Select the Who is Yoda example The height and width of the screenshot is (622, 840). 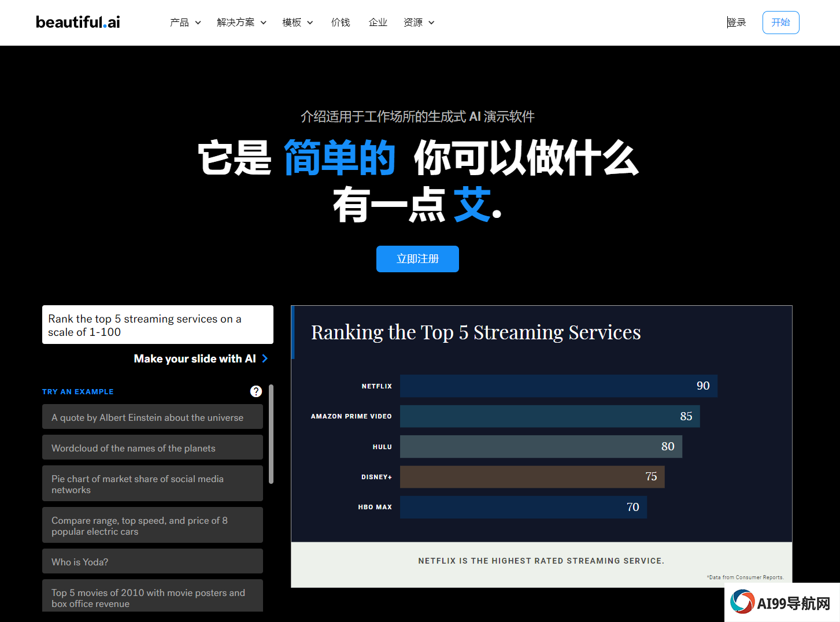tap(153, 561)
